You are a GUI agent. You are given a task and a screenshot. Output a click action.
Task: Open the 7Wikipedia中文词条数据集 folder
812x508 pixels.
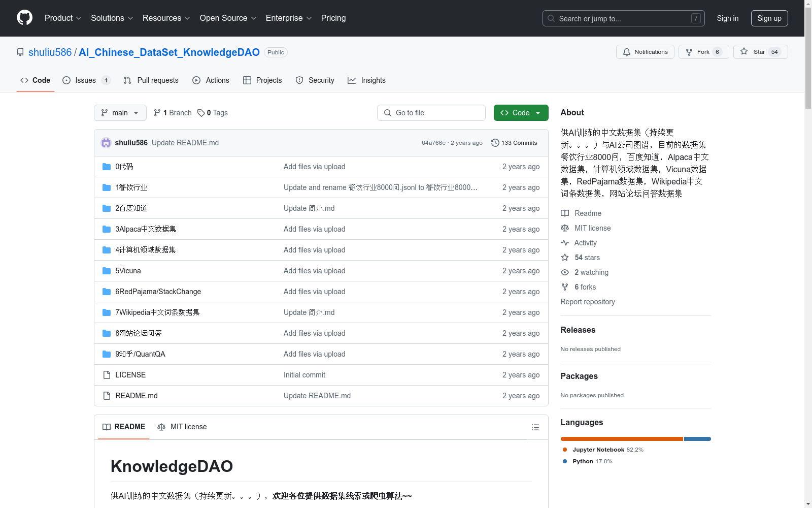[x=157, y=312]
